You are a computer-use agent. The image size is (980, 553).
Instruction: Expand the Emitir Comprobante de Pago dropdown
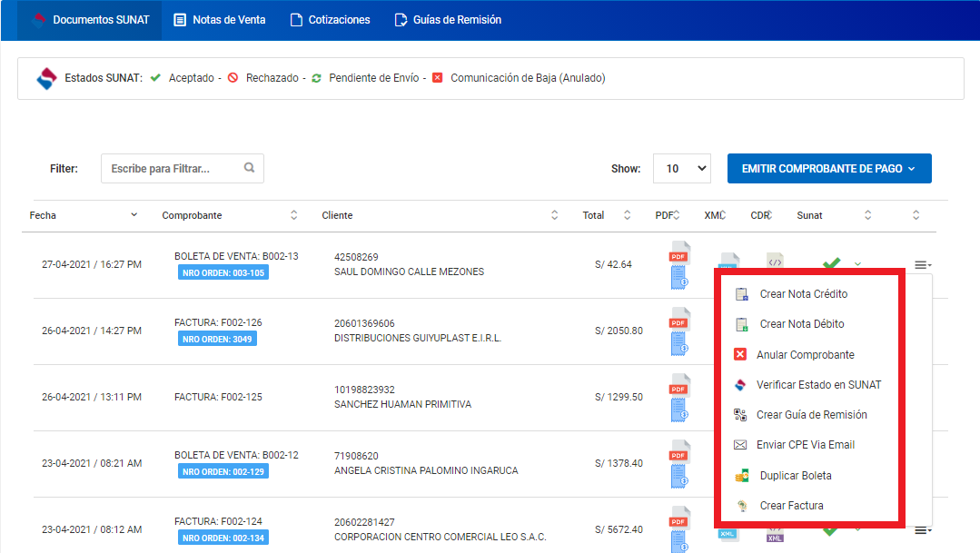coord(828,168)
